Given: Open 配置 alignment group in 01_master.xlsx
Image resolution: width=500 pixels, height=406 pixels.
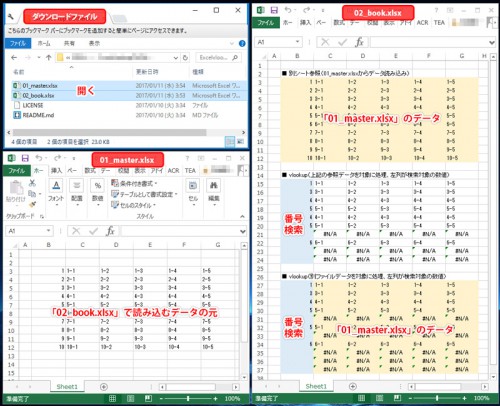Looking at the screenshot, I should click(x=77, y=192).
